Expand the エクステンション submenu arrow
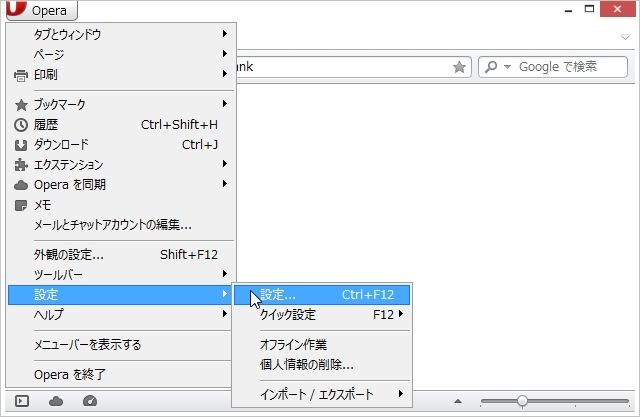640x417 pixels. pos(224,164)
